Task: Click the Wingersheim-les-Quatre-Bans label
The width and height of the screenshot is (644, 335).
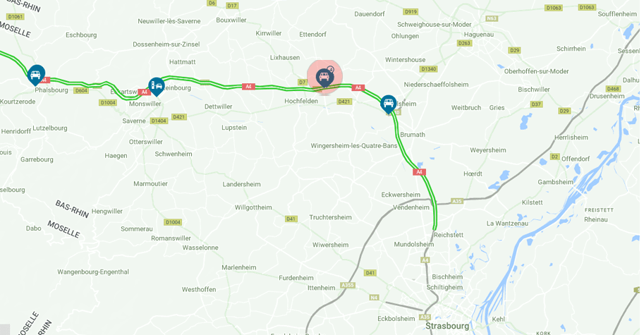Action: (x=353, y=146)
